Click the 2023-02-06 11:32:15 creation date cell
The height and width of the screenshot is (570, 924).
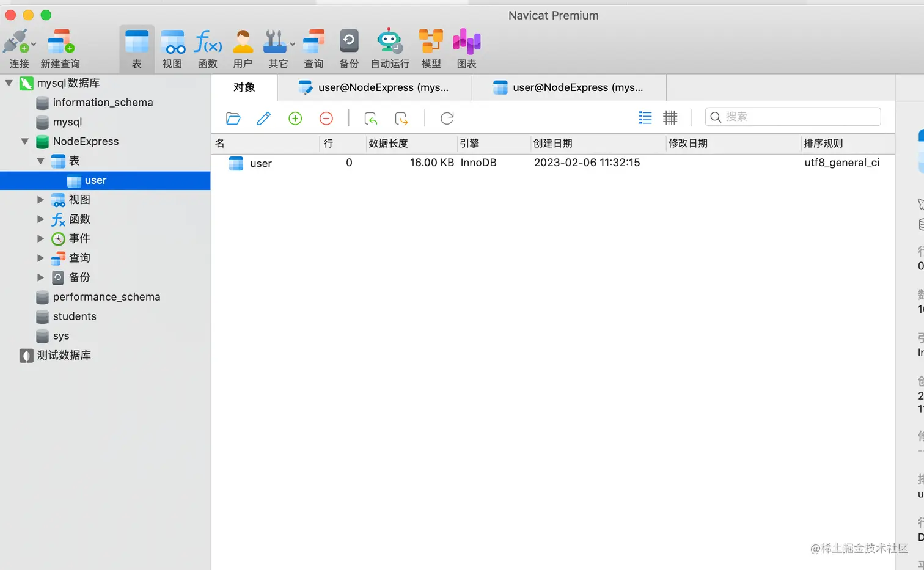point(587,163)
